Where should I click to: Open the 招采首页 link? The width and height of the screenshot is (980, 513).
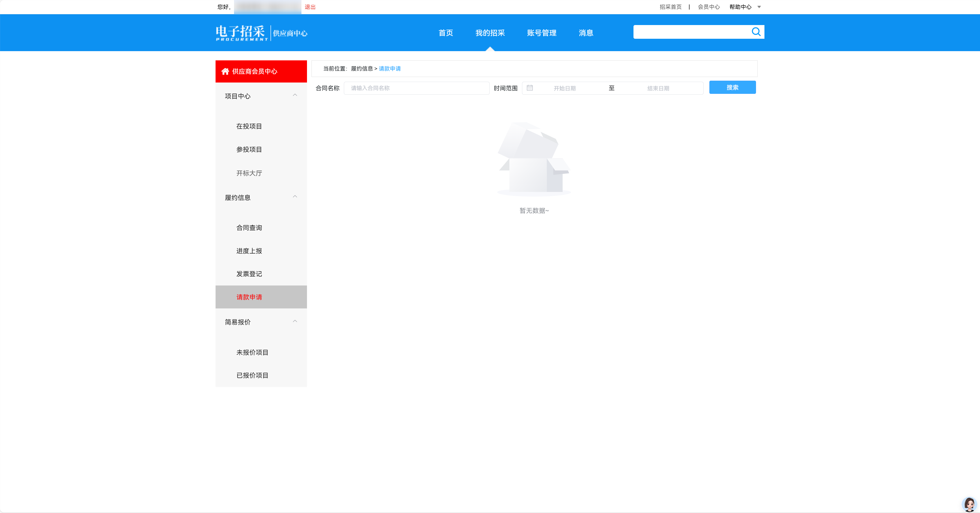tap(670, 7)
